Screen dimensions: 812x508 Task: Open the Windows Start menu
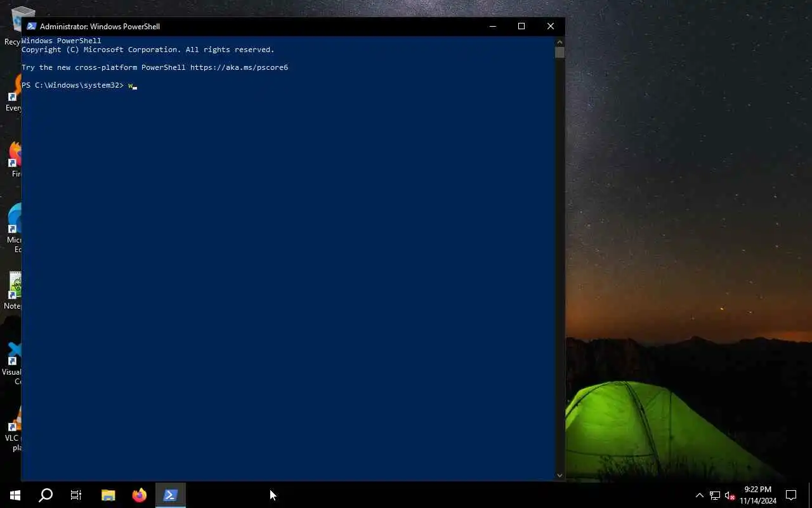pos(15,495)
